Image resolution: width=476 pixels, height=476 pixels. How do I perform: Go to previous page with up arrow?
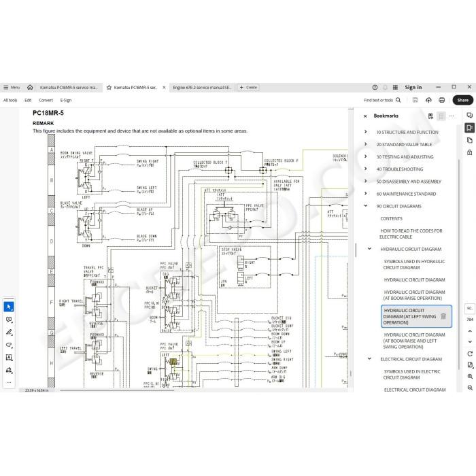click(x=470, y=331)
